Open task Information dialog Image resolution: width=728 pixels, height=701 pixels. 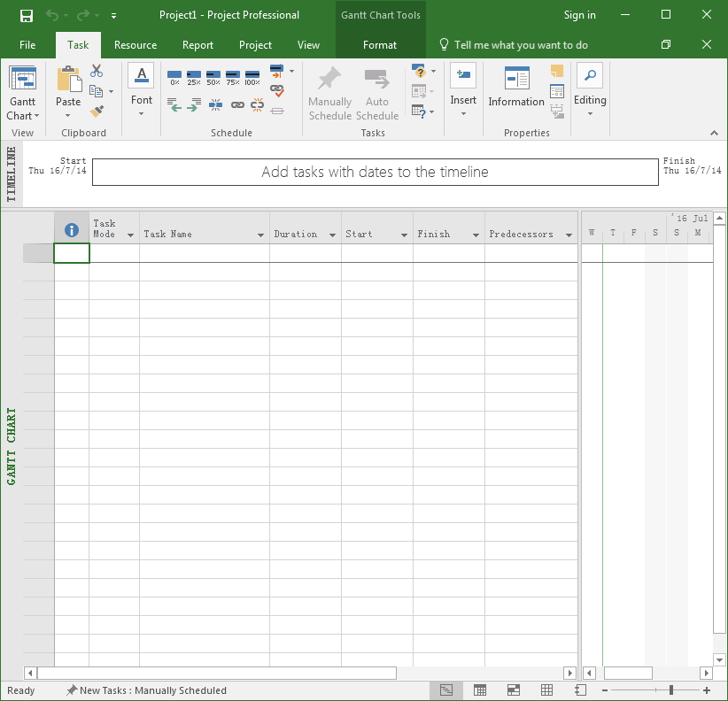[x=516, y=88]
